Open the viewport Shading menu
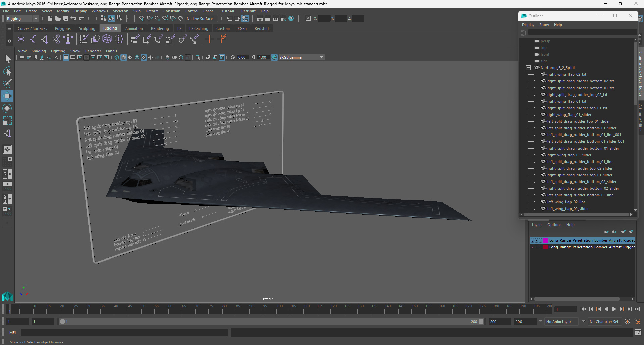The height and width of the screenshot is (345, 644). click(39, 51)
